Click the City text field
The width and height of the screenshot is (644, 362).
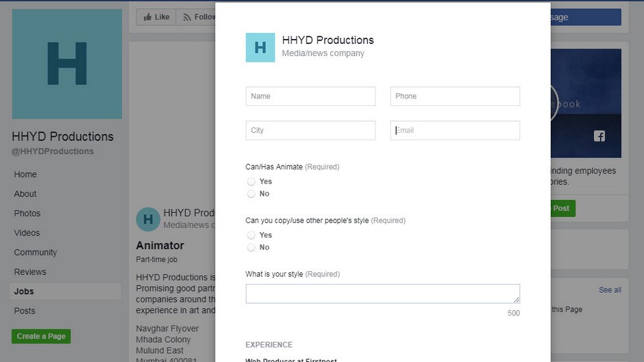(x=310, y=130)
